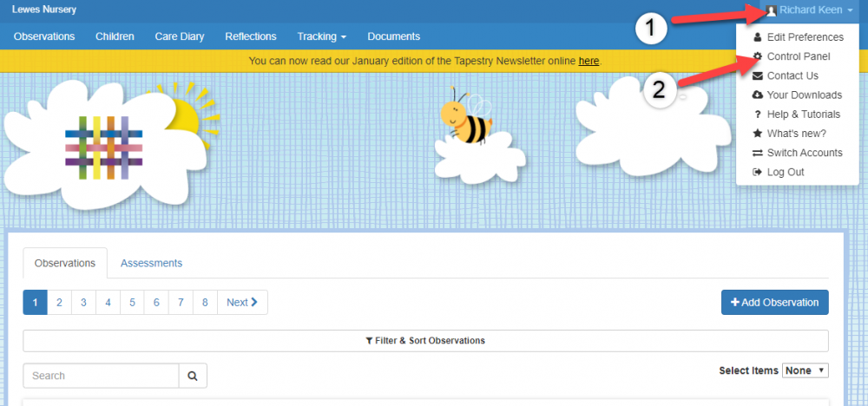
Task: Switch to the Assessments tab
Action: click(x=151, y=263)
